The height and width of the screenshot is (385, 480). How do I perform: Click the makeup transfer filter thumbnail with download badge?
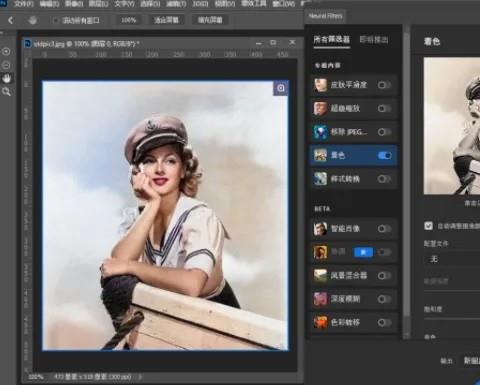coord(320,252)
